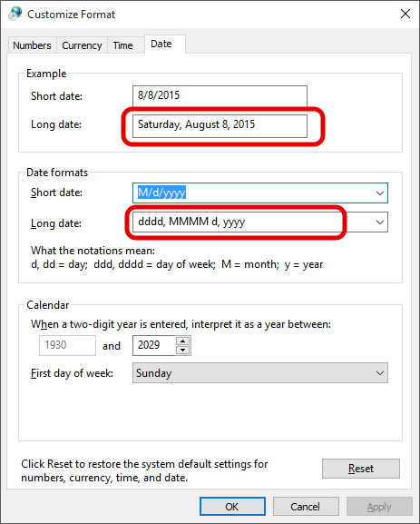
Task: Click the Long date example field
Action: [x=220, y=126]
